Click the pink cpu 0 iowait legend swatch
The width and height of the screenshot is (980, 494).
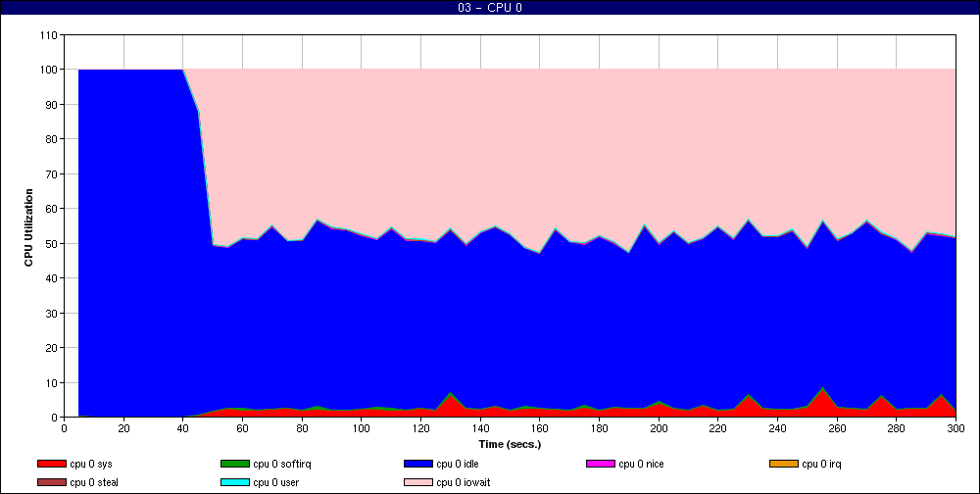[x=418, y=482]
